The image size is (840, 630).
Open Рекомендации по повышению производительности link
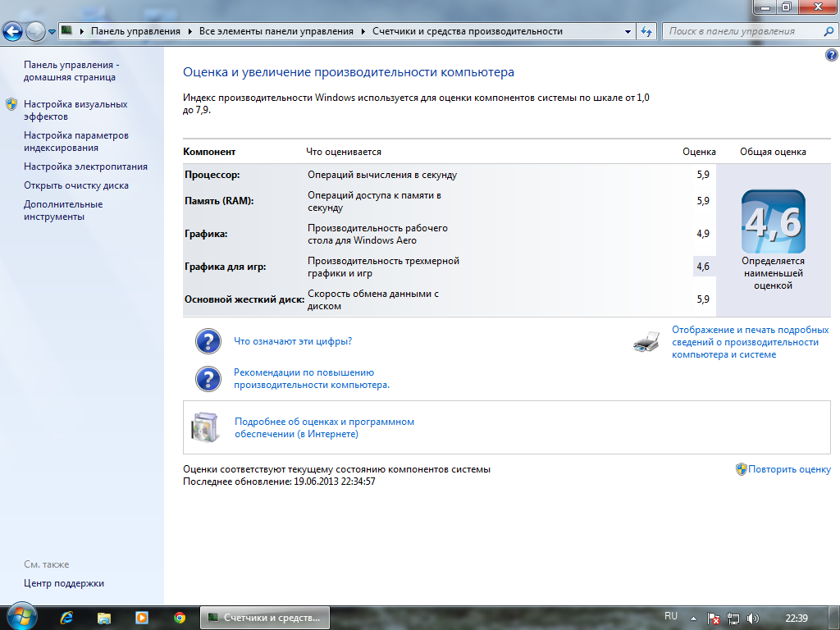pos(312,379)
